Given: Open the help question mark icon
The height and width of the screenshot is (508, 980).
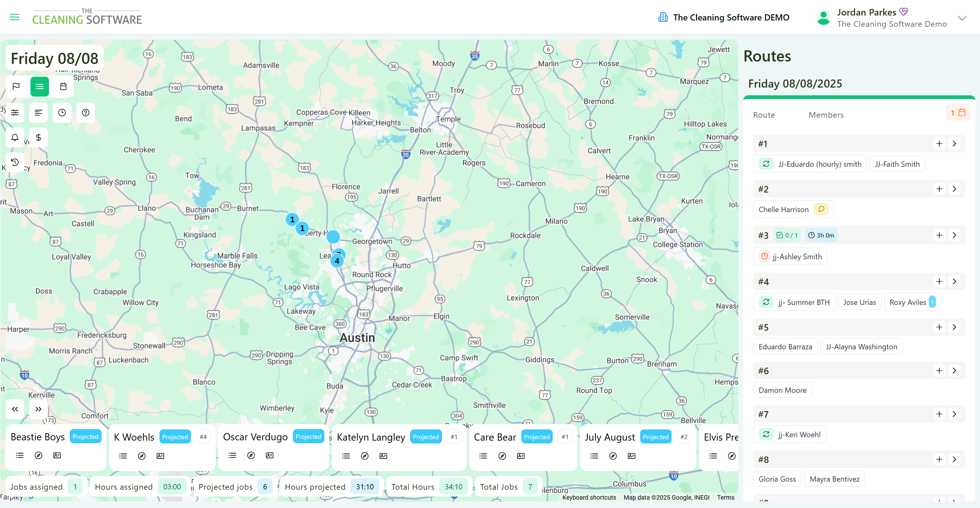Looking at the screenshot, I should point(86,112).
